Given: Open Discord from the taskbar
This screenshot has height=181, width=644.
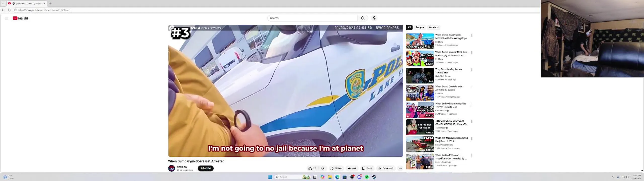Looking at the screenshot, I should pyautogui.click(x=359, y=177).
